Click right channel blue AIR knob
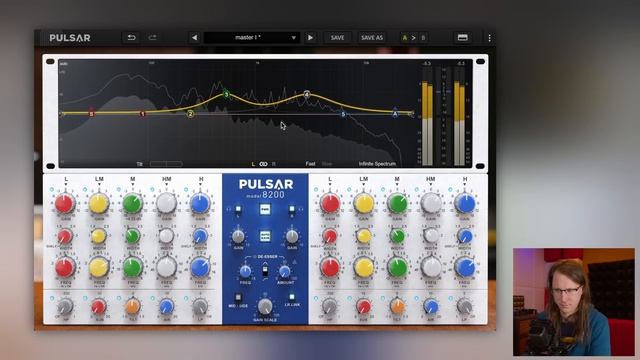This screenshot has width=640, height=360. coord(431,306)
